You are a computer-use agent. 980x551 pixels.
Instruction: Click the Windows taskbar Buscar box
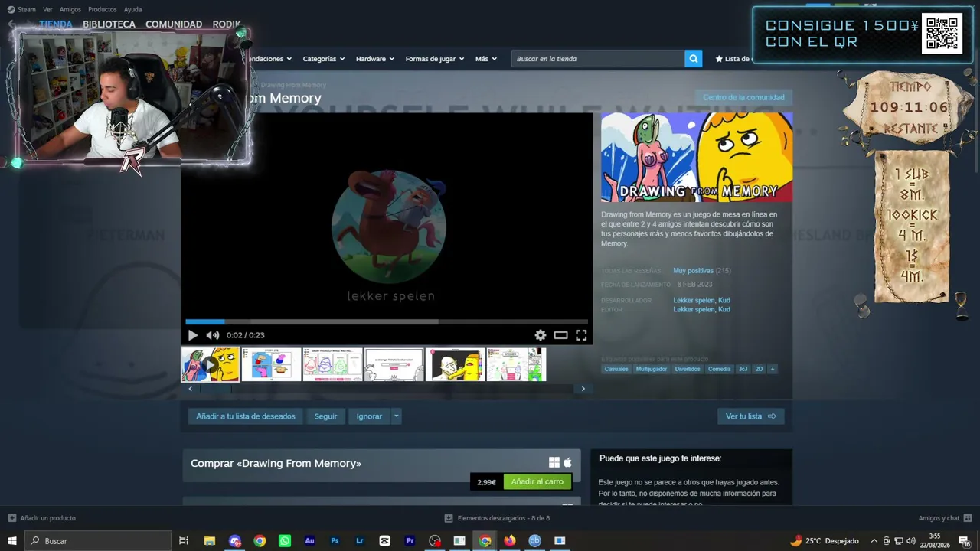(x=99, y=541)
